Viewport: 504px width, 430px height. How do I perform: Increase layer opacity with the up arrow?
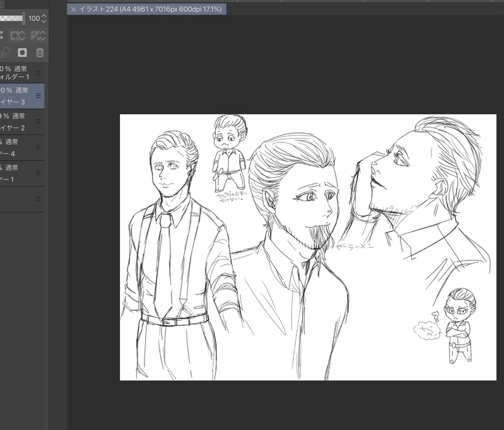[44, 16]
